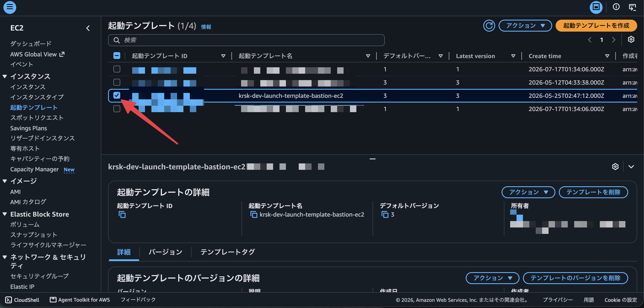Open AWS Global View external link
The image size is (644, 308).
pos(37,54)
